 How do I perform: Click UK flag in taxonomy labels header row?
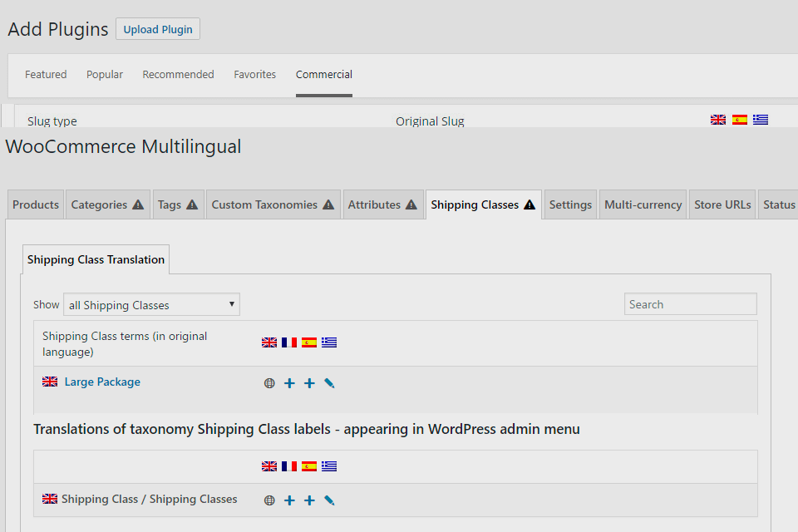pos(269,466)
